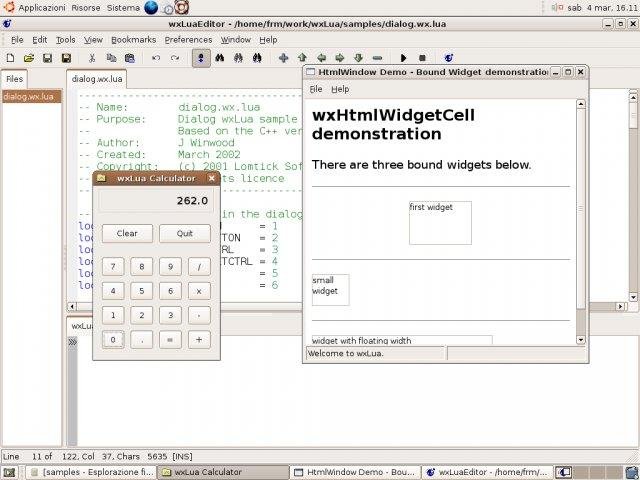The height and width of the screenshot is (480, 640).
Task: Launch the blue globe browser panel icon
Action: 151,7
